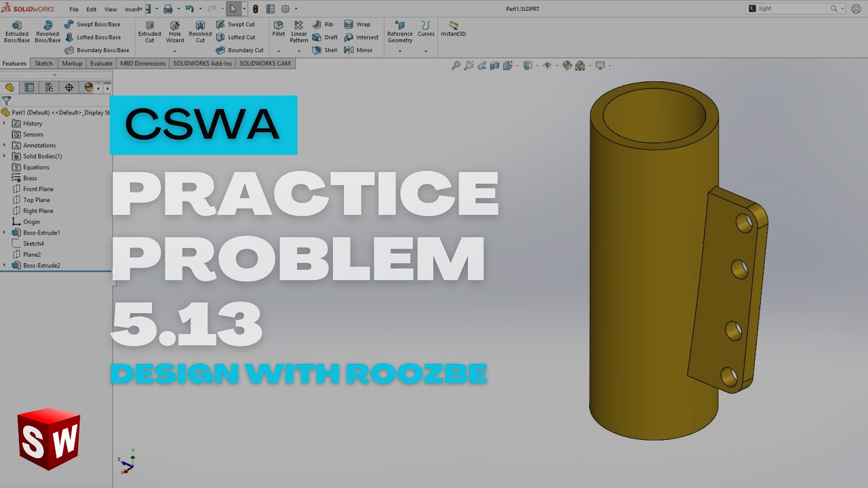Viewport: 868px width, 488px height.
Task: Select the Swept Cut tool
Action: coord(235,24)
